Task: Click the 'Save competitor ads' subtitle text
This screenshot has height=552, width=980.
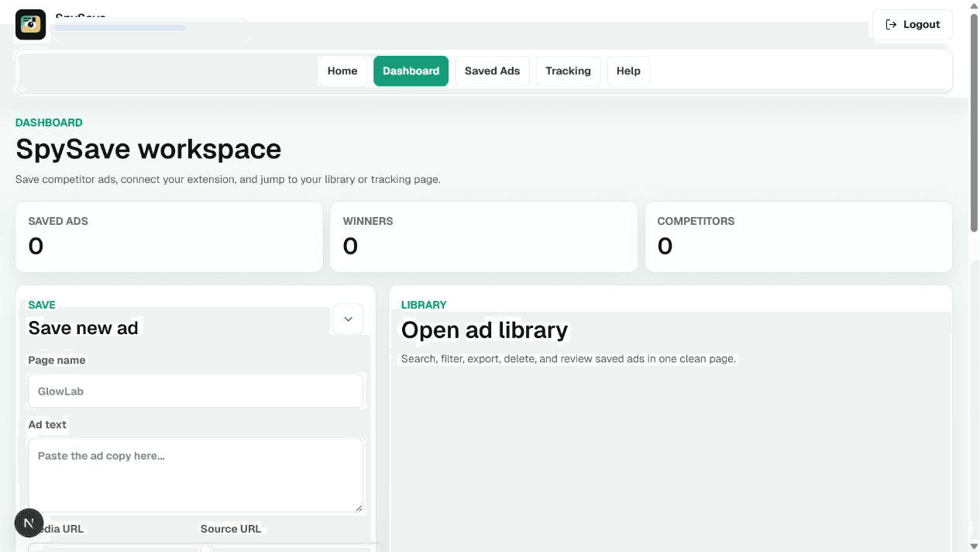Action: (x=228, y=179)
